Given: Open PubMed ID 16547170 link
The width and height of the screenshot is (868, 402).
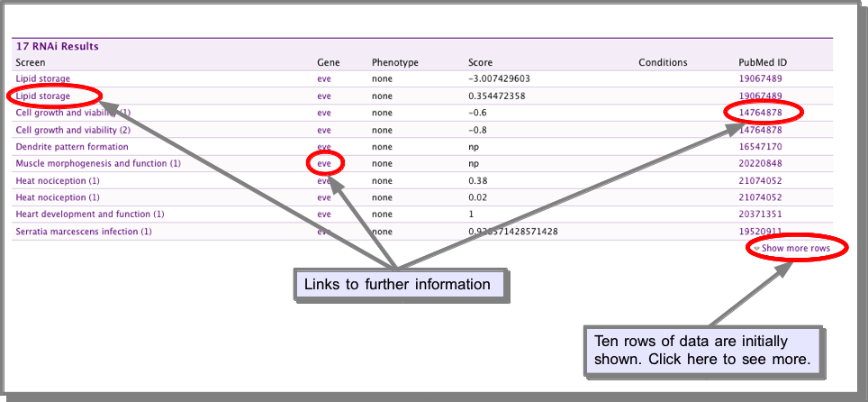Looking at the screenshot, I should (x=761, y=147).
